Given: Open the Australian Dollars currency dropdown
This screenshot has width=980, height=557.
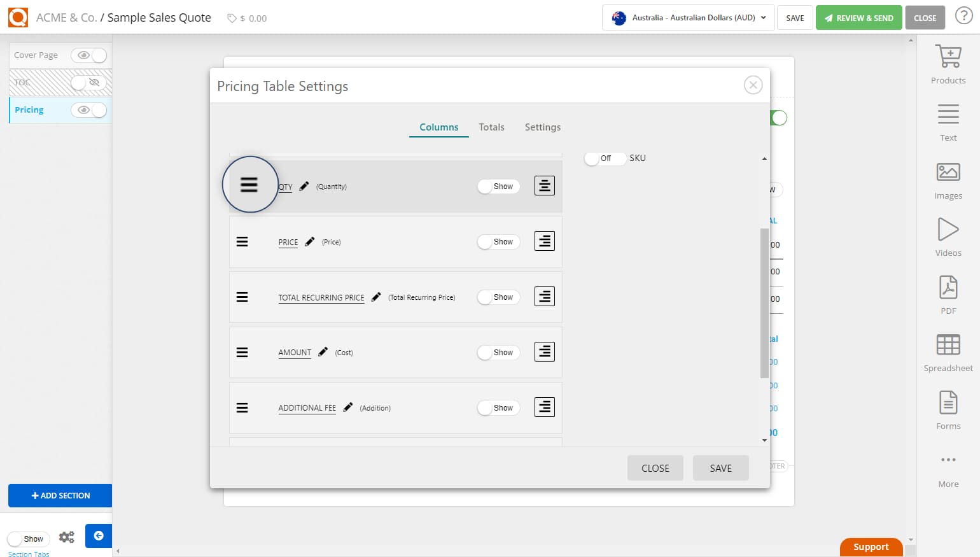Looking at the screenshot, I should 687,18.
